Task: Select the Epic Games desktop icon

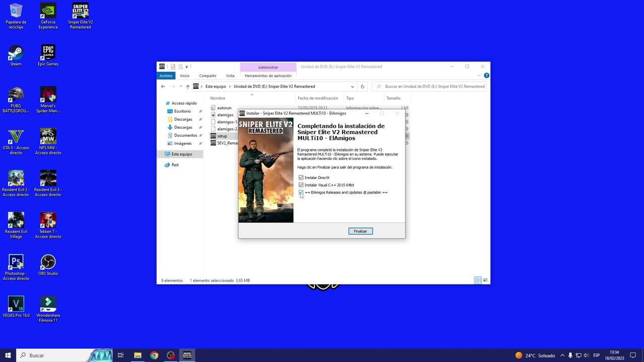Action: tap(48, 56)
